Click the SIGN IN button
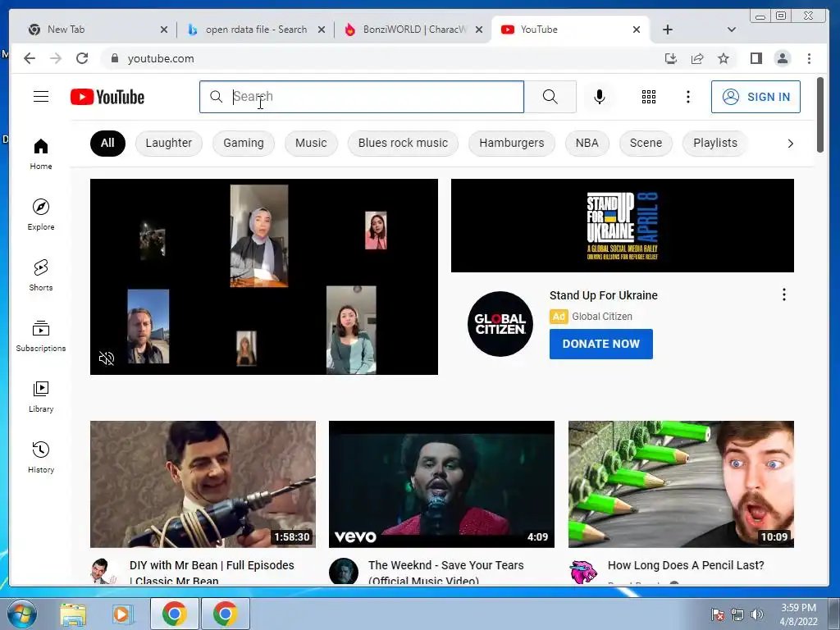Screen dimensions: 840x630 (756, 97)
